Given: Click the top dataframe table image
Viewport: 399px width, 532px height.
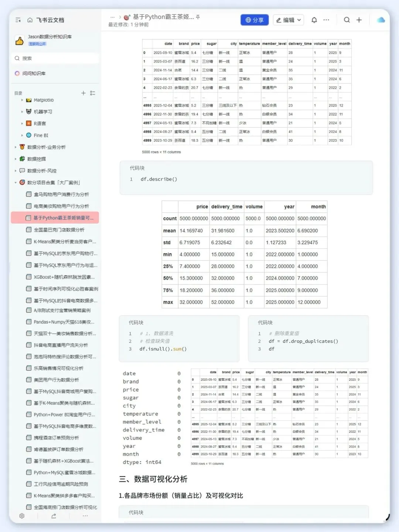Looking at the screenshot, I should (x=247, y=92).
